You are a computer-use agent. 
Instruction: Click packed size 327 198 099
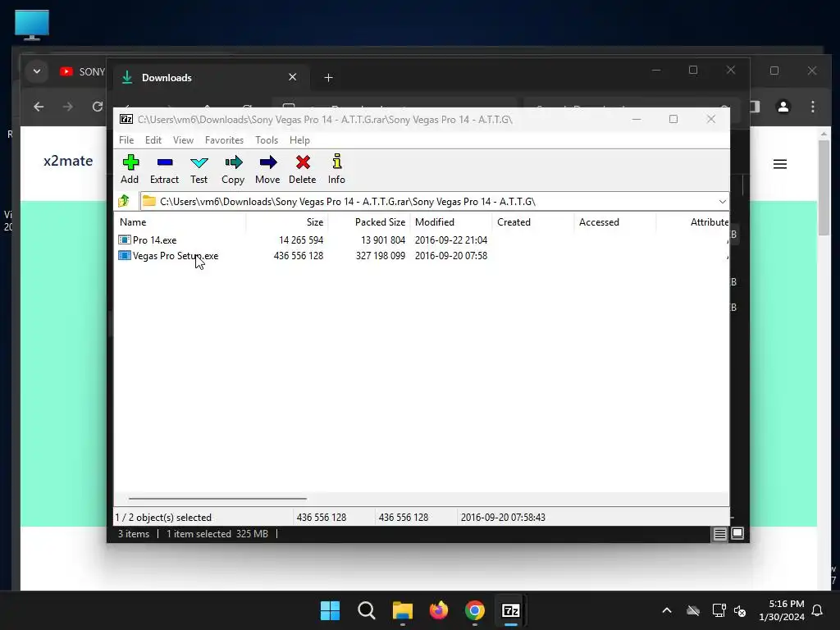pyautogui.click(x=381, y=256)
